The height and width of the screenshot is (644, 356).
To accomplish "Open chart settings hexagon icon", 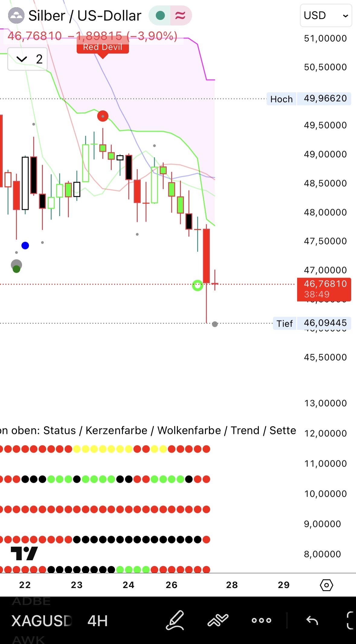I will (x=326, y=585).
